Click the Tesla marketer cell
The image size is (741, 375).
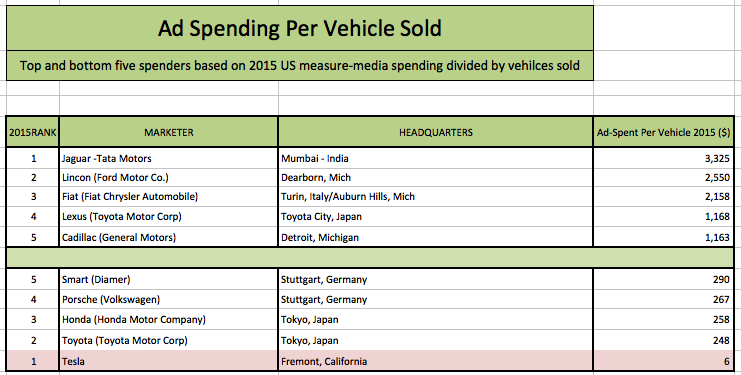[169, 361]
